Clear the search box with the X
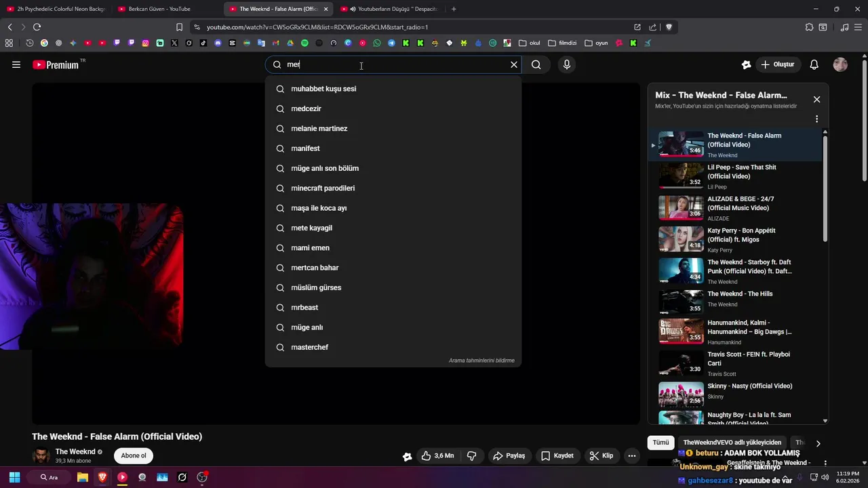This screenshot has height=488, width=868. click(x=514, y=64)
